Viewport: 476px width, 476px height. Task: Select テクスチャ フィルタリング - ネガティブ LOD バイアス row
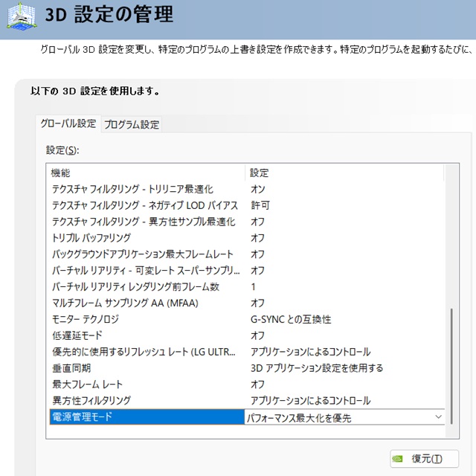click(246, 205)
